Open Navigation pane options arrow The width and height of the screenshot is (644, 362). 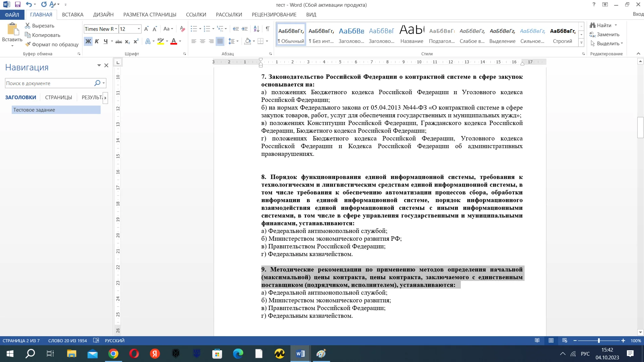point(99,65)
